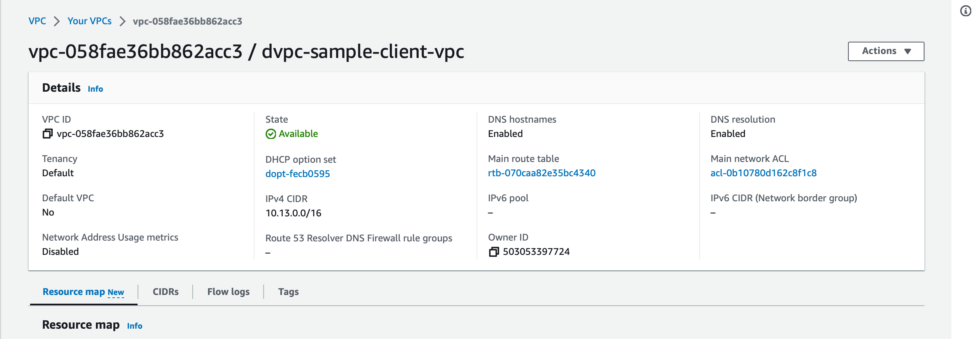Screen dimensions: 980x339
Task: Click the Route 53 Resolver DNS Firewall label
Action: [359, 238]
